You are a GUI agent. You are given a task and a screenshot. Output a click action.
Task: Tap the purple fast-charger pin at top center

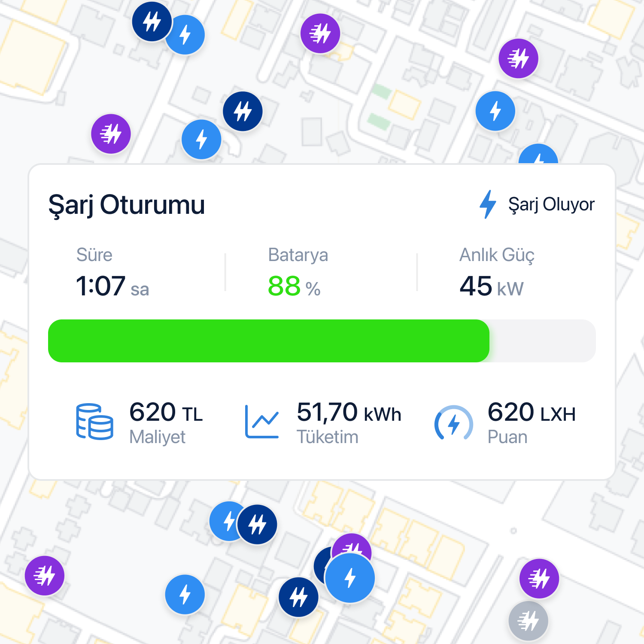(x=320, y=33)
